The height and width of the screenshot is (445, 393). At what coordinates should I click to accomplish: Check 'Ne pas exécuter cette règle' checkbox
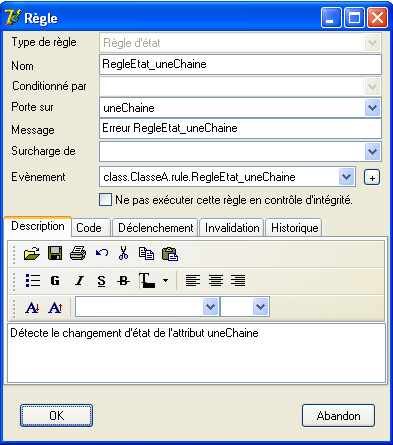click(105, 200)
